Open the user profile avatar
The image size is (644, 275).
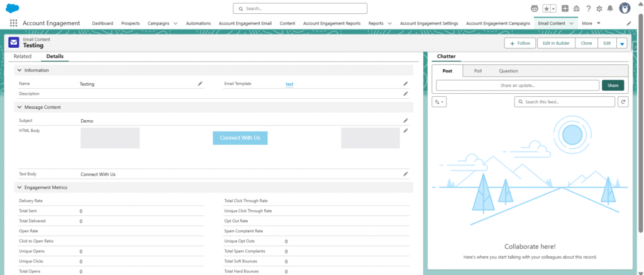(x=625, y=8)
